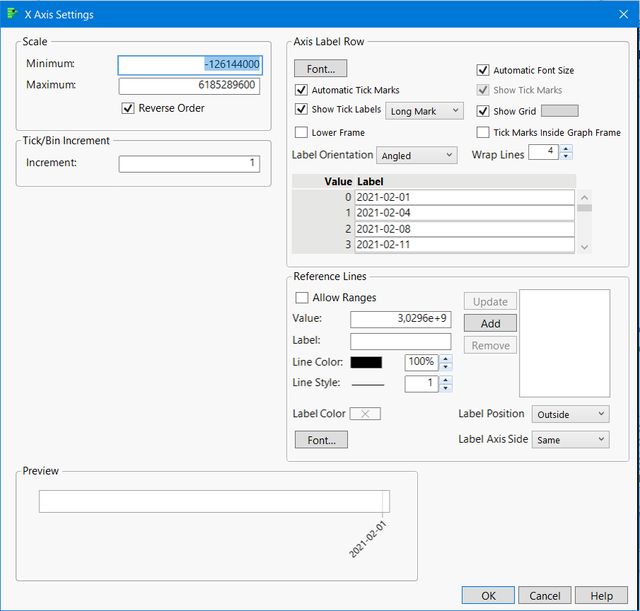
Task: Toggle Show Tick Labels checkbox
Action: [x=301, y=109]
